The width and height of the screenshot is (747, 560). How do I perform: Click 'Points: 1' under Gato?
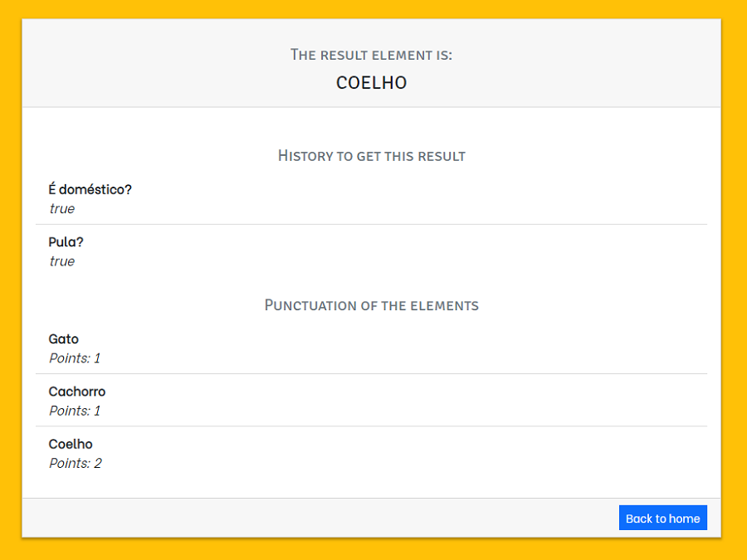[74, 358]
